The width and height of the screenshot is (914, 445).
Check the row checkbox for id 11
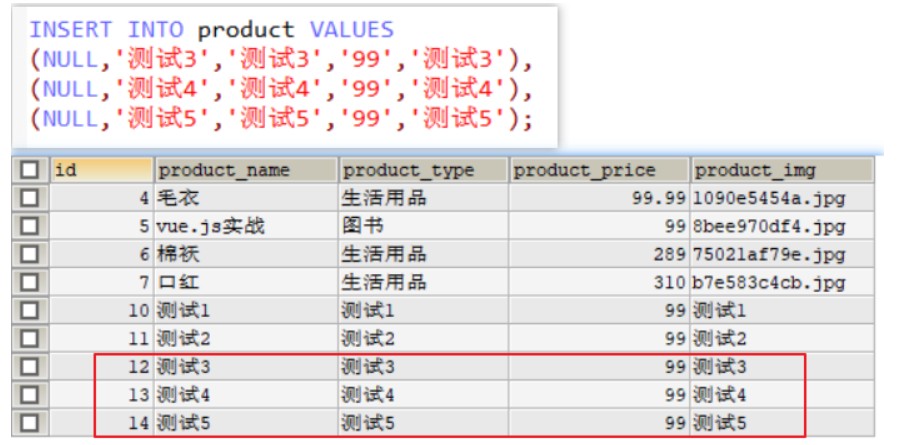[29, 338]
